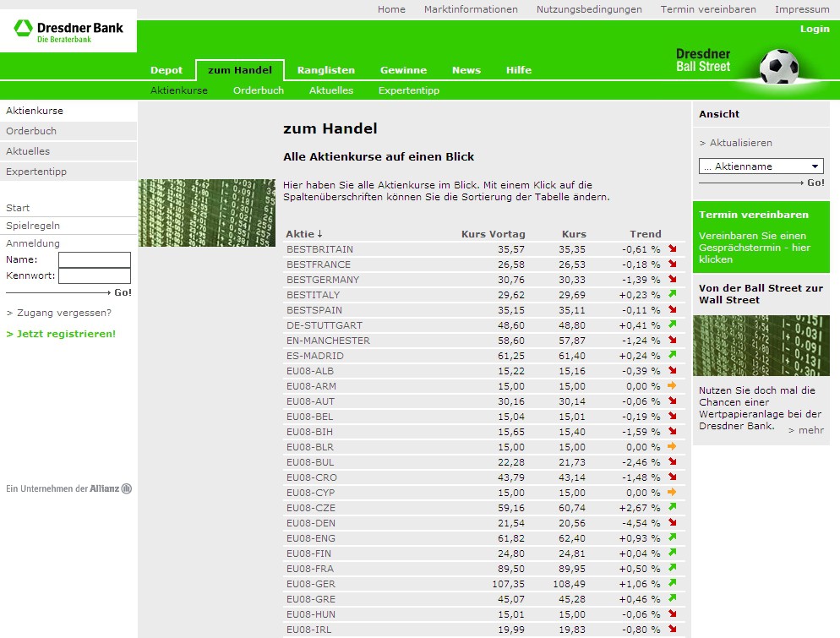This screenshot has width=840, height=638.
Task: Click the orange trend arrow for EU08-CYP
Action: tap(673, 493)
